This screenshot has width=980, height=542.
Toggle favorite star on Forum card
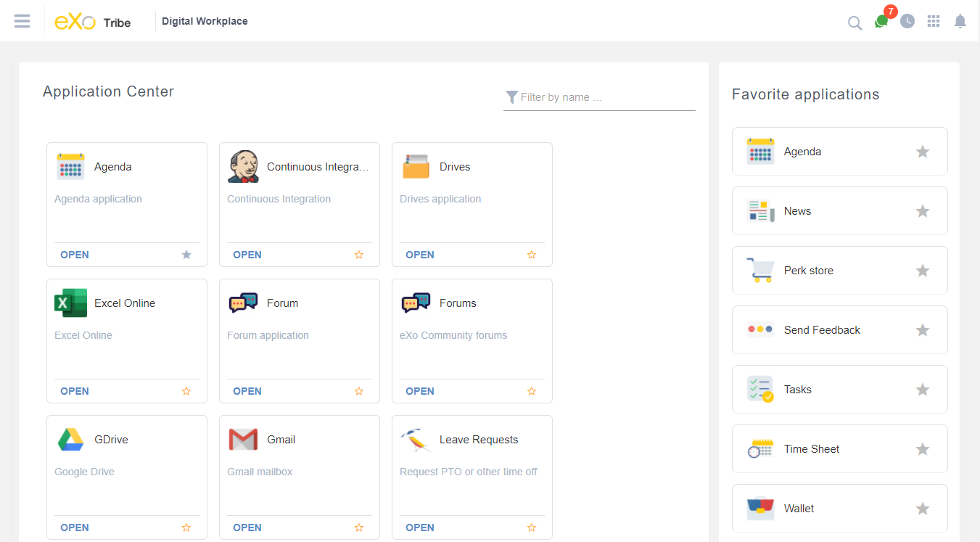coord(359,391)
